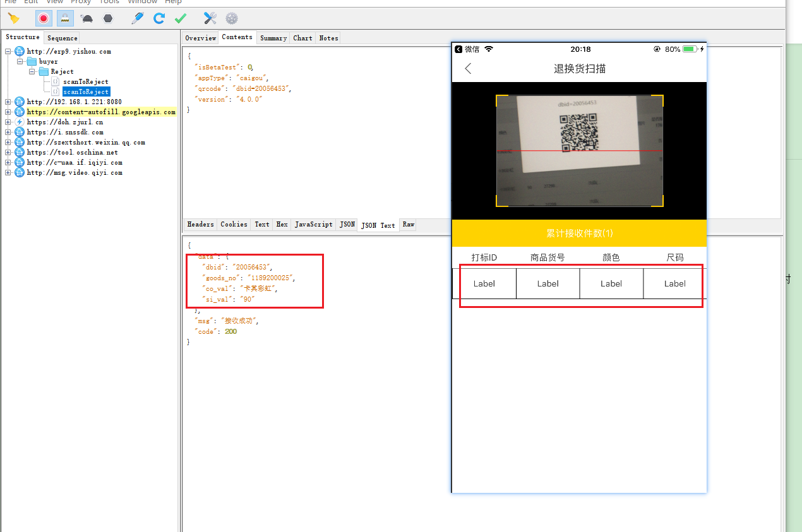Viewport: 802px width, 532px height.
Task: Expand the msg.video.qiyi.com host node
Action: 8,173
